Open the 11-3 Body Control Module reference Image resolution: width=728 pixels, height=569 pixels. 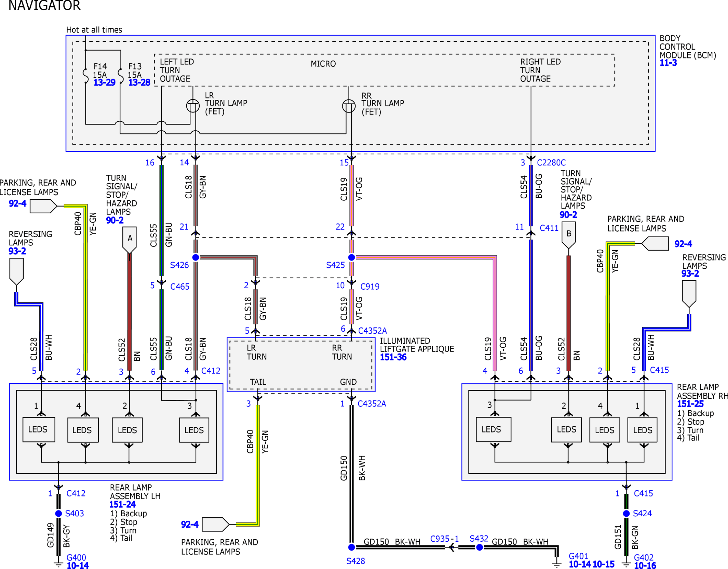[x=668, y=63]
